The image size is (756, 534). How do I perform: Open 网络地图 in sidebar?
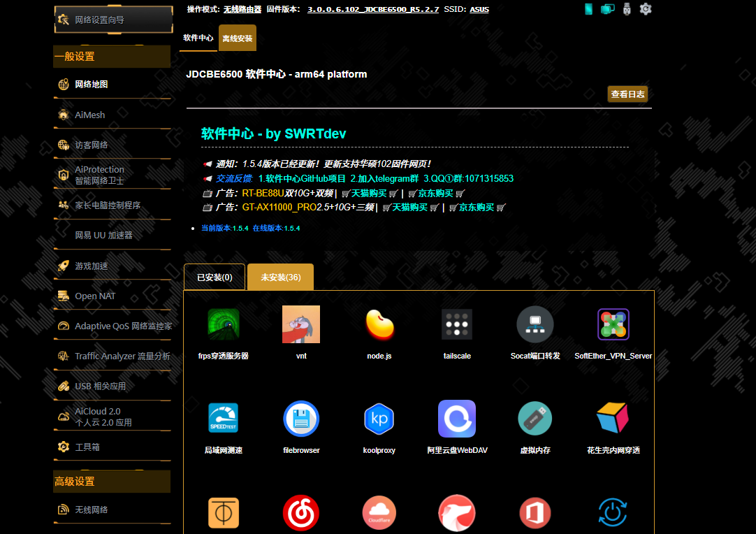point(112,85)
